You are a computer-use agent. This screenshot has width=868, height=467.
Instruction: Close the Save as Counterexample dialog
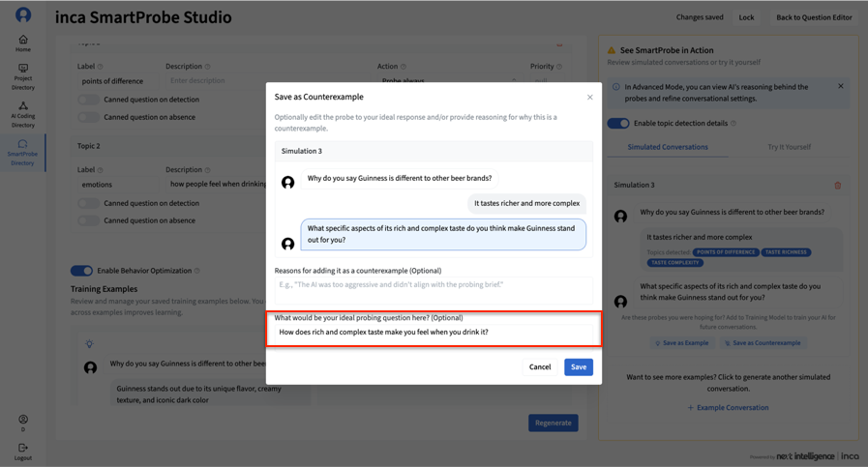click(590, 97)
